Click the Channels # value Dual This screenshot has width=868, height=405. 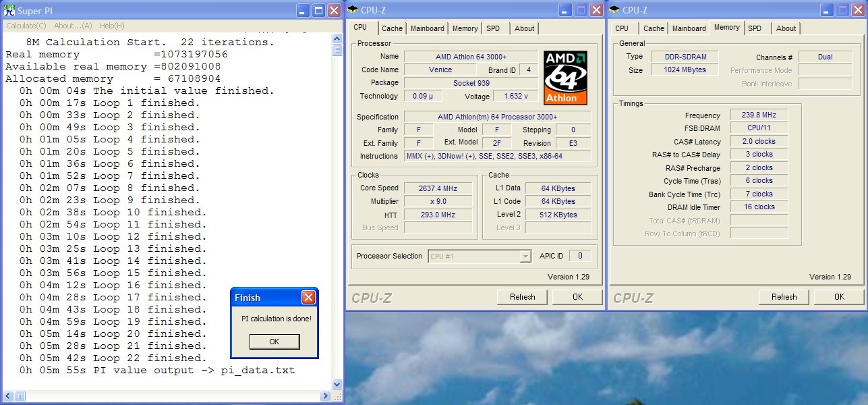pyautogui.click(x=825, y=57)
